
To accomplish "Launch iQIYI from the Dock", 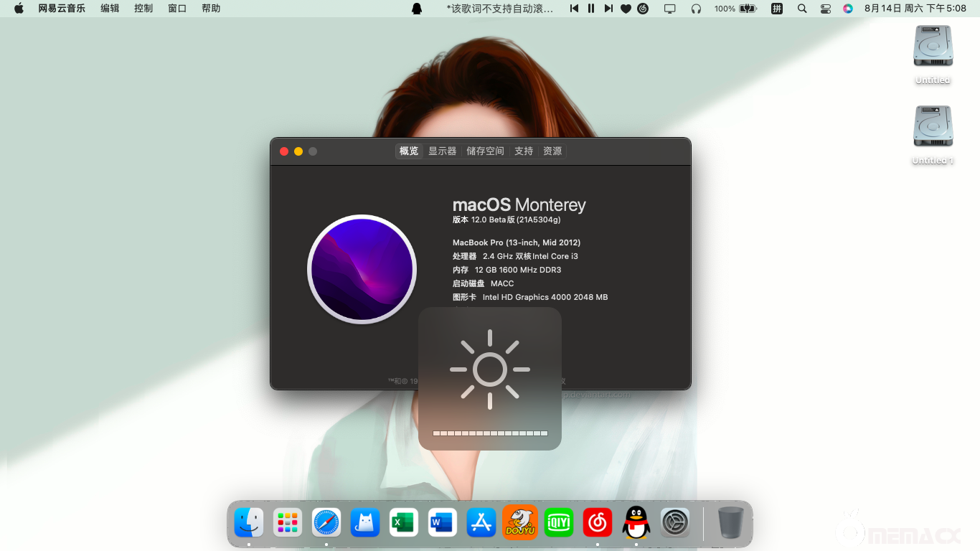I will pos(559,523).
